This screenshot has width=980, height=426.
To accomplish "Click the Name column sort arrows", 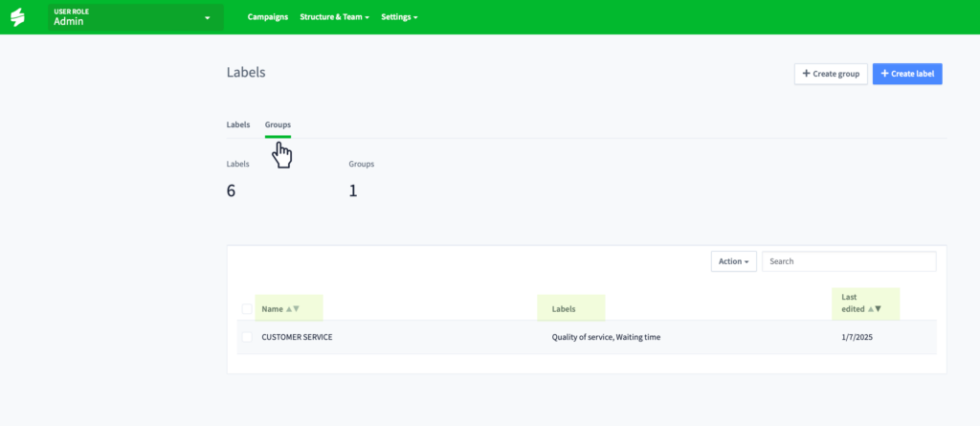I will (293, 309).
